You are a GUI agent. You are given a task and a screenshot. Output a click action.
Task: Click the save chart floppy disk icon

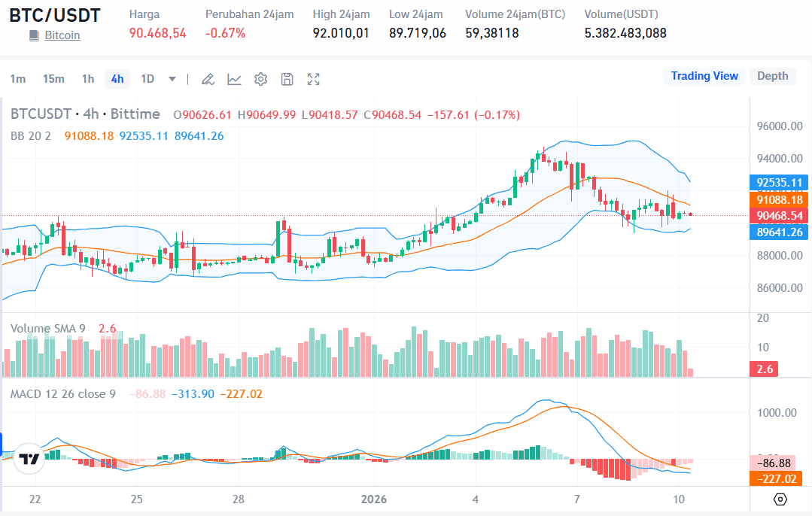point(287,79)
